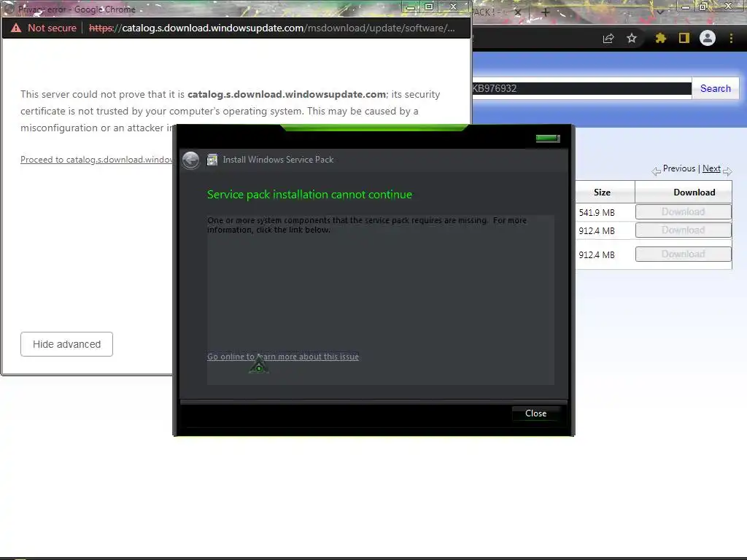The image size is (747, 560).
Task: Click Download for the 541.9 MB update
Action: click(683, 212)
